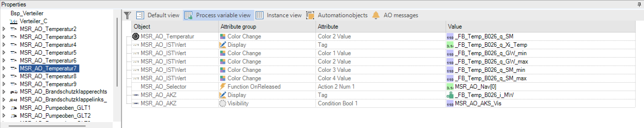Click value _FB_Temp_B026_q_GW_max

[491, 62]
